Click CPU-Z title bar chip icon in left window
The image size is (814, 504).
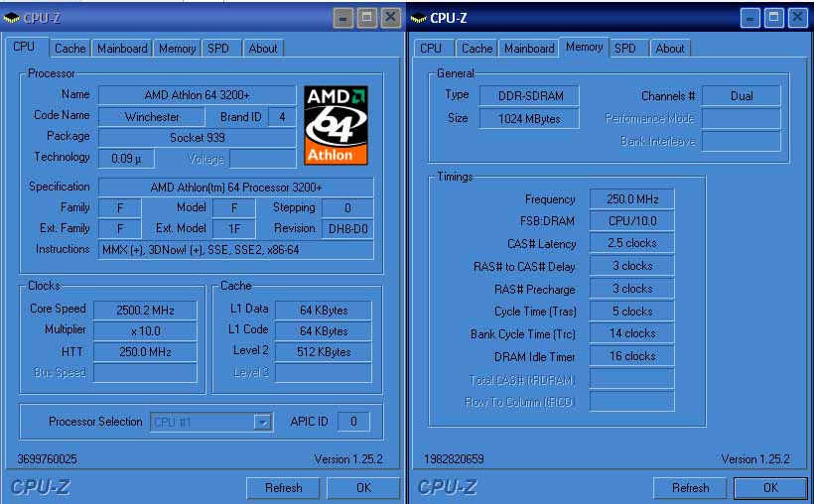tap(12, 18)
